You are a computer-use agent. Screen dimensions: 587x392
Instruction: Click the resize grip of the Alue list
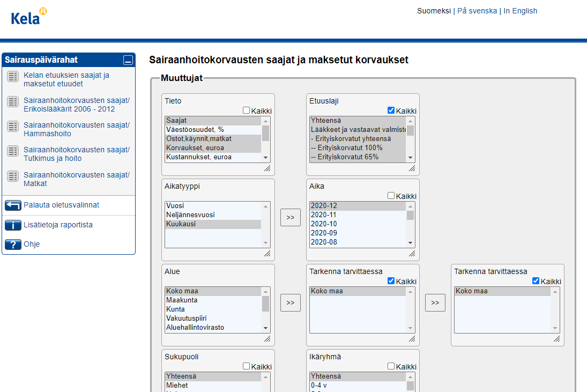(x=268, y=339)
